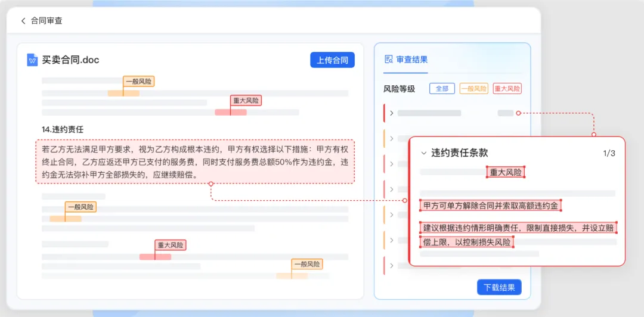The height and width of the screenshot is (317, 644).
Task: Click the 下载结果 button
Action: (x=499, y=287)
